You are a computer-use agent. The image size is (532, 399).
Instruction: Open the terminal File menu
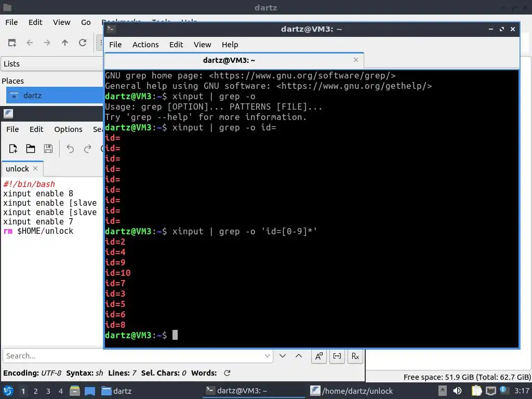[x=115, y=45]
